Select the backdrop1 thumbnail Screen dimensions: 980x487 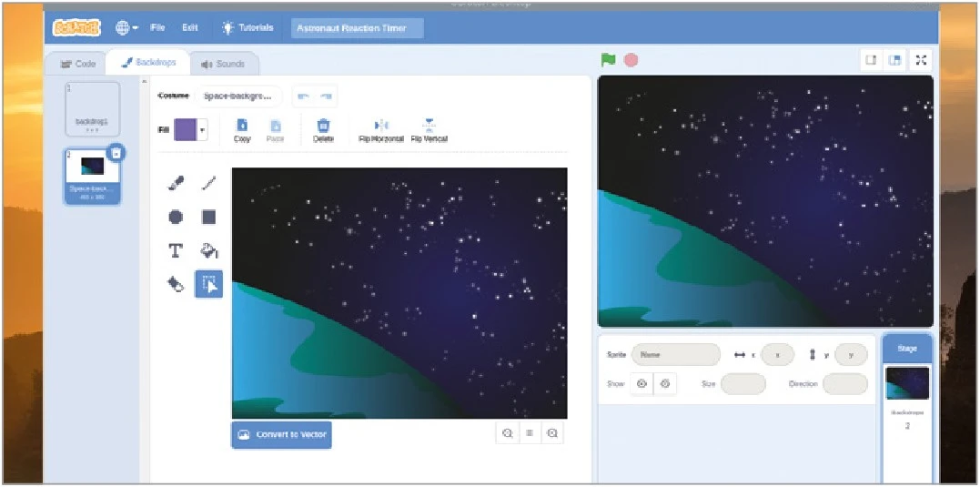92,110
